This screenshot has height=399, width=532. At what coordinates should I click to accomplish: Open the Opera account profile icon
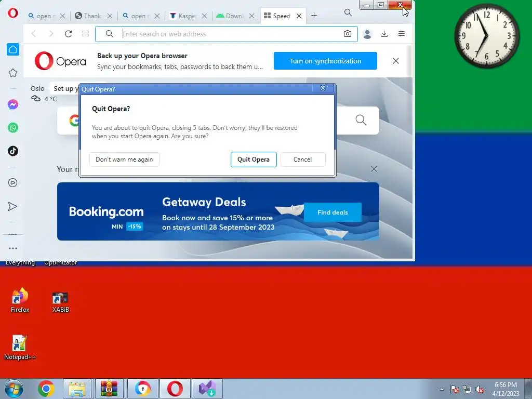pos(367,34)
